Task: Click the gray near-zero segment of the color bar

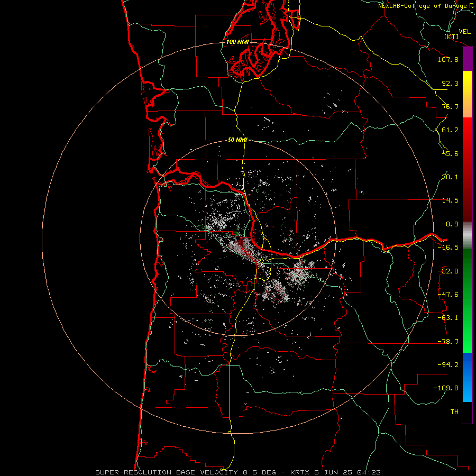Action: click(467, 235)
